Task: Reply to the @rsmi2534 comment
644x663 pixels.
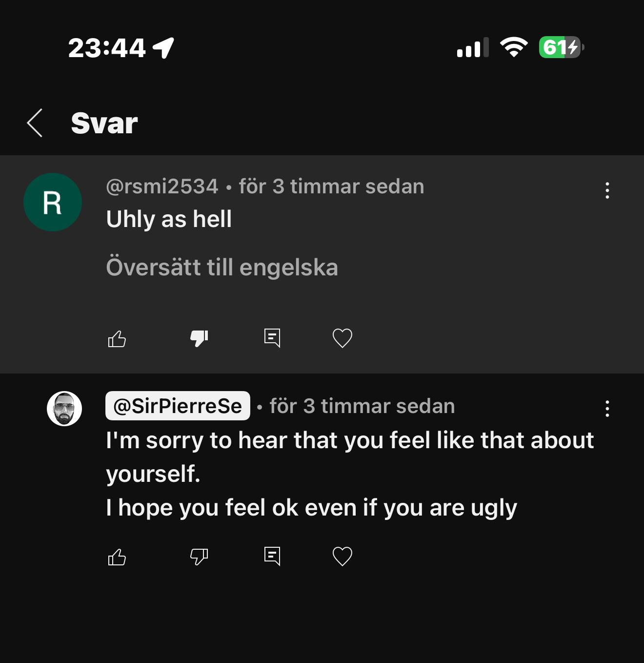Action: tap(272, 338)
